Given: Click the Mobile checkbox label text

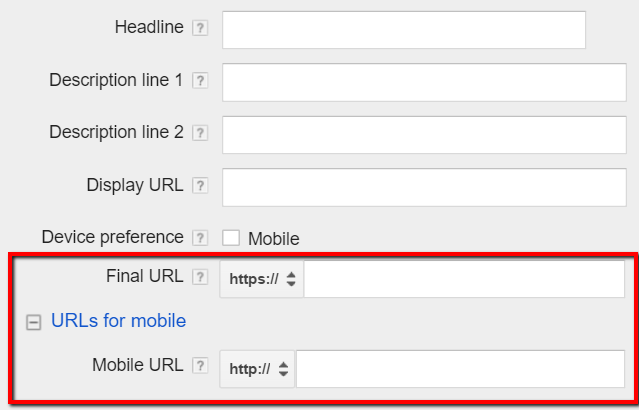Looking at the screenshot, I should tap(274, 239).
